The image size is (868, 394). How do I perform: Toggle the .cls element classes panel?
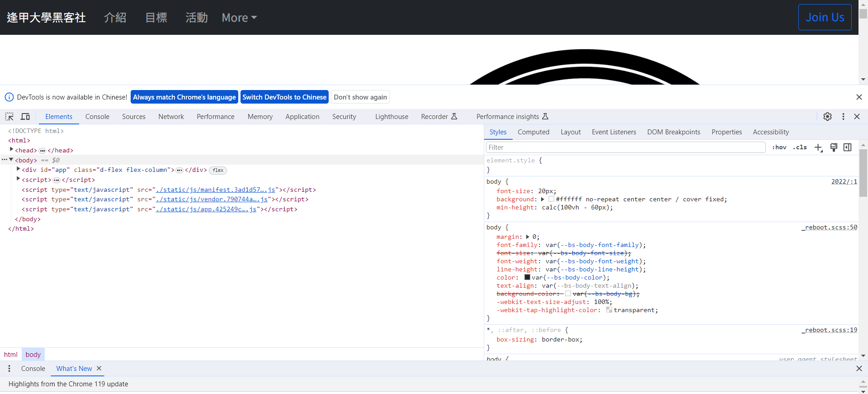tap(800, 147)
